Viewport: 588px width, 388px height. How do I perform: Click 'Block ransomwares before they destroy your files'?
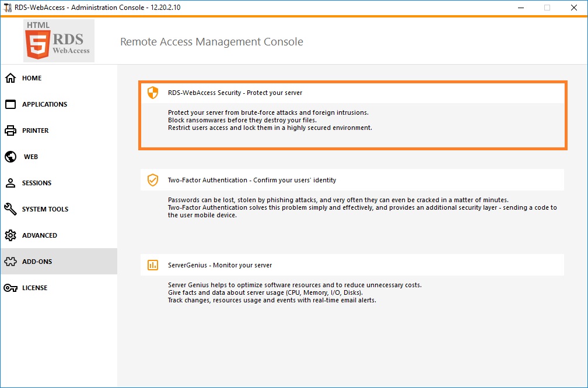[242, 120]
